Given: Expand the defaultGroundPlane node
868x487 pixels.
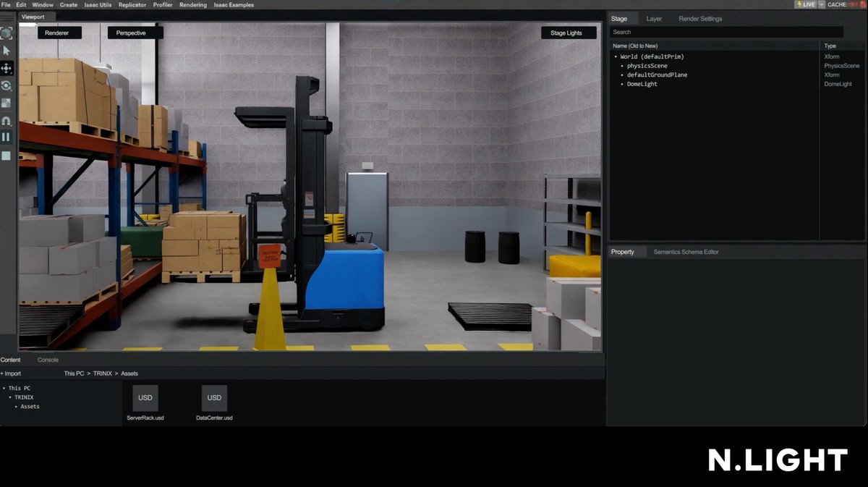Looking at the screenshot, I should click(622, 75).
